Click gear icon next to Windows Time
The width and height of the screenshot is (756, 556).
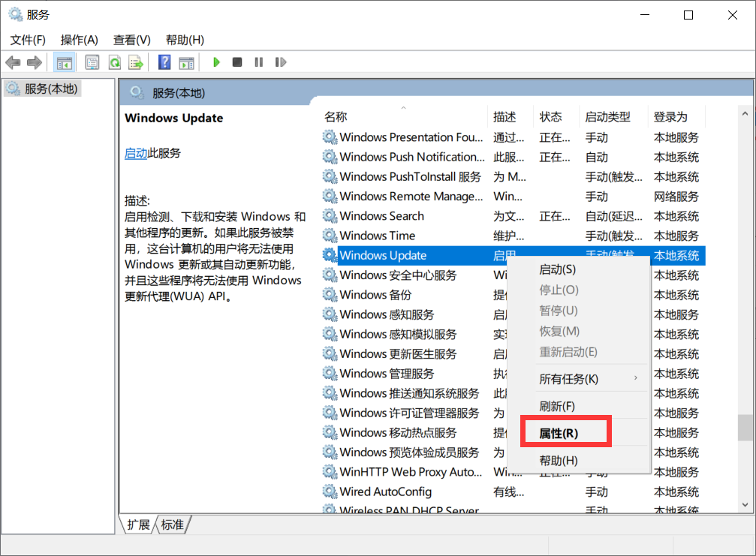coord(330,236)
